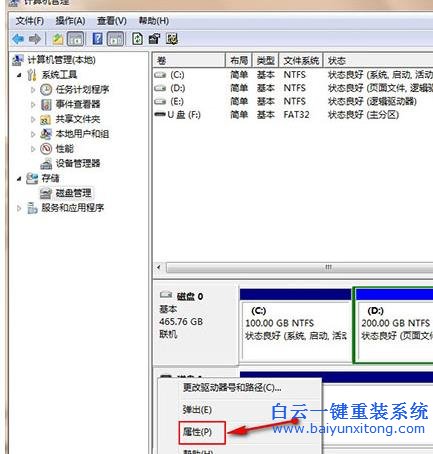This screenshot has width=433, height=454.
Task: Choose 更改驱动器号和路径(C)... from context menu
Action: coord(232,388)
